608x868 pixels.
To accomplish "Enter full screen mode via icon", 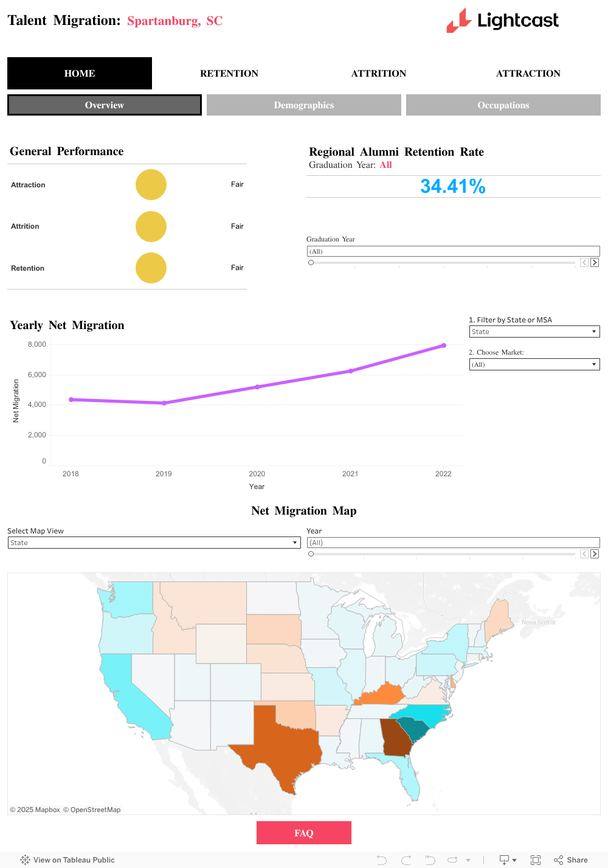I will pyautogui.click(x=536, y=859).
